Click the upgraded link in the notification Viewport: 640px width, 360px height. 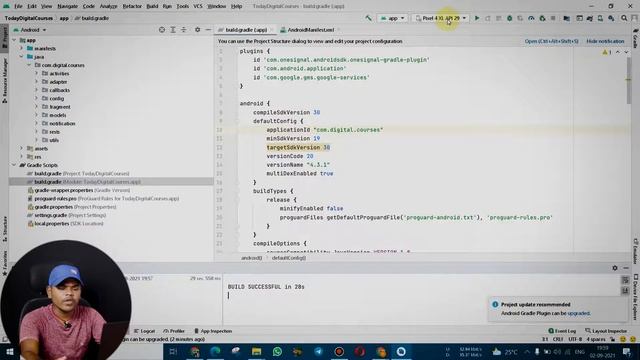coord(578,313)
